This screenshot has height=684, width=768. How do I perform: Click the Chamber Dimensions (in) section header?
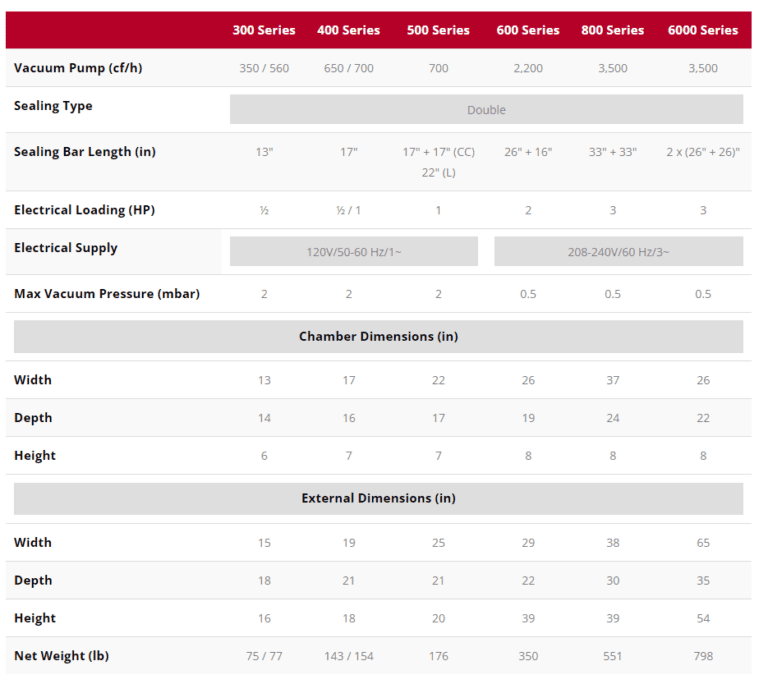378,337
